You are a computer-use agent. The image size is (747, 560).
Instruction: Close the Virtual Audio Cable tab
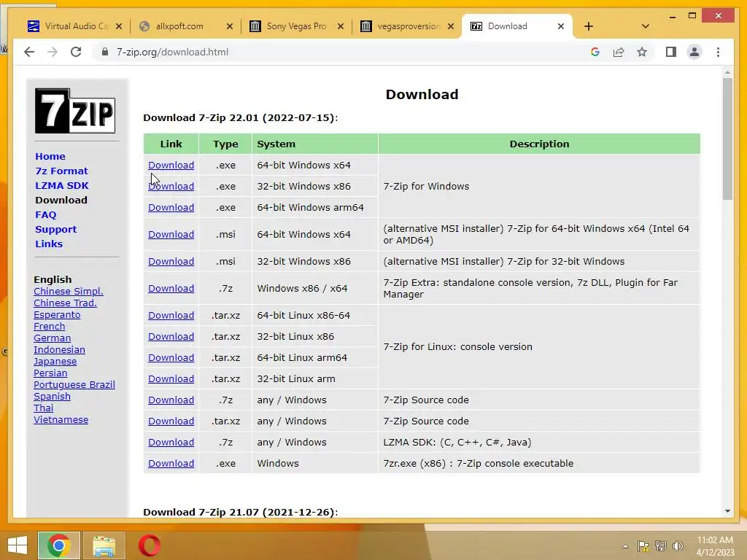pyautogui.click(x=119, y=26)
